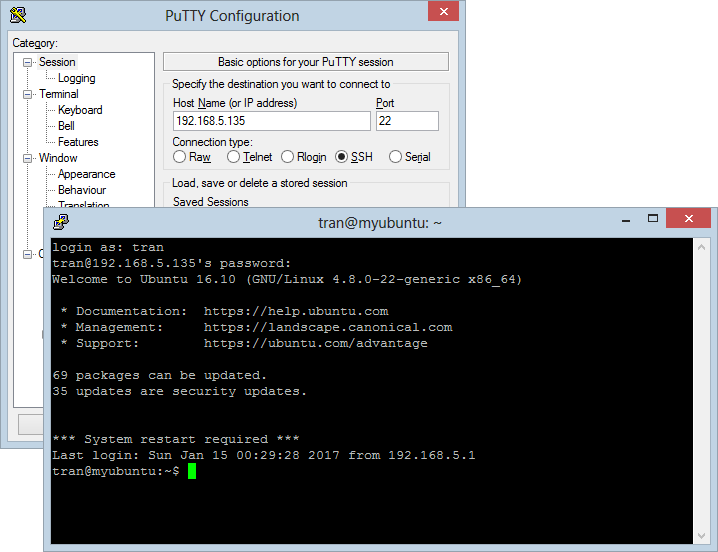Click the Host Name input field
The image size is (718, 552).
click(x=272, y=121)
